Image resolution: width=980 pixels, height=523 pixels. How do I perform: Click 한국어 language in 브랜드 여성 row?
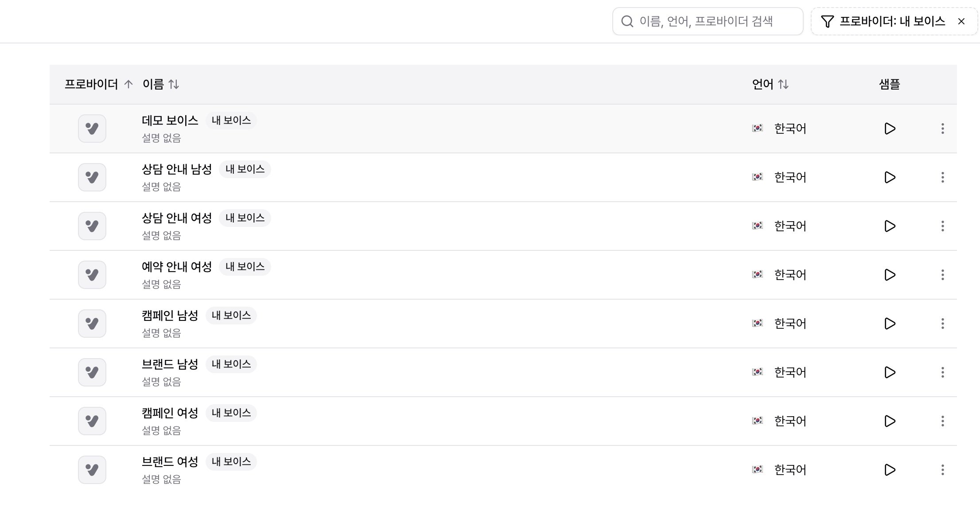pos(790,470)
